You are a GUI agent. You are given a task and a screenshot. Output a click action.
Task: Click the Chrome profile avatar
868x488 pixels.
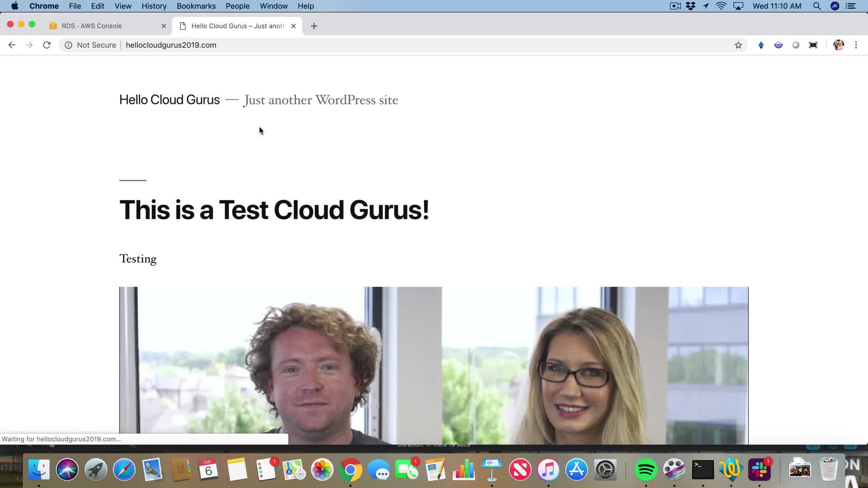(x=838, y=45)
